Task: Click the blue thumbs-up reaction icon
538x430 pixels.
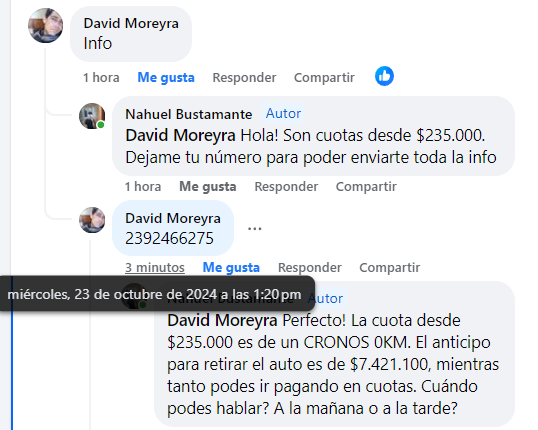Action: pos(384,76)
